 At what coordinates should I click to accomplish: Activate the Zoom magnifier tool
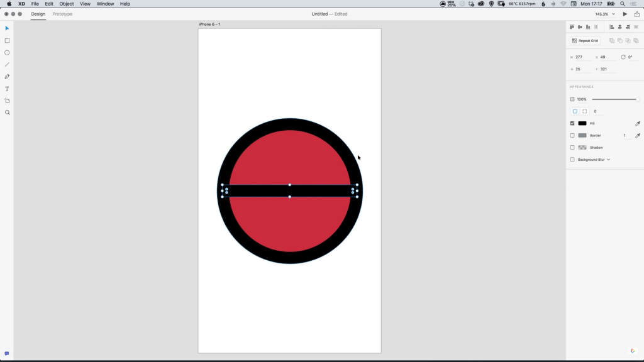(7, 112)
